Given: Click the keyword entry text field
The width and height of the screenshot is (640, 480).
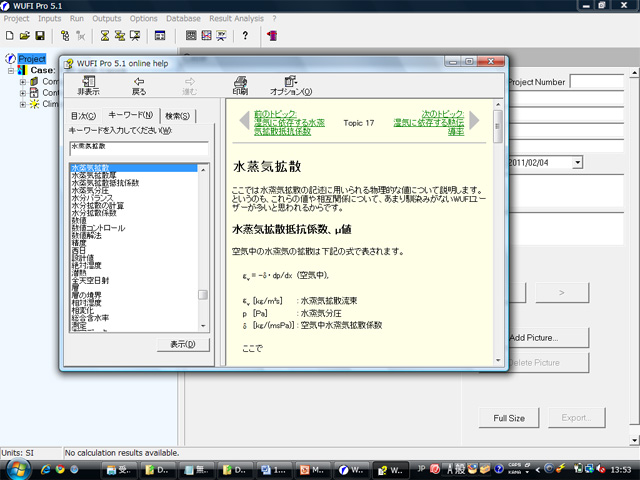Looking at the screenshot, I should [x=138, y=147].
